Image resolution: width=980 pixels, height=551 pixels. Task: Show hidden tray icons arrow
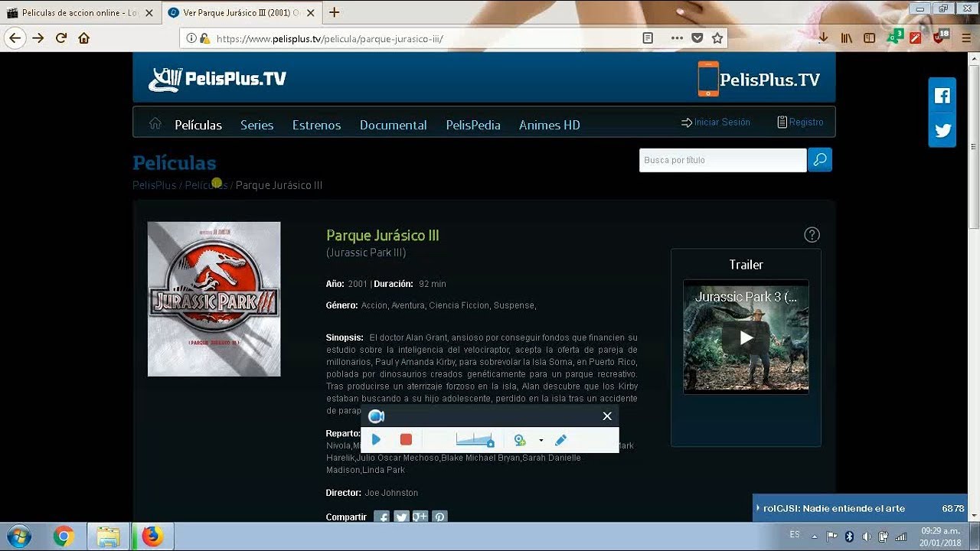coord(816,536)
